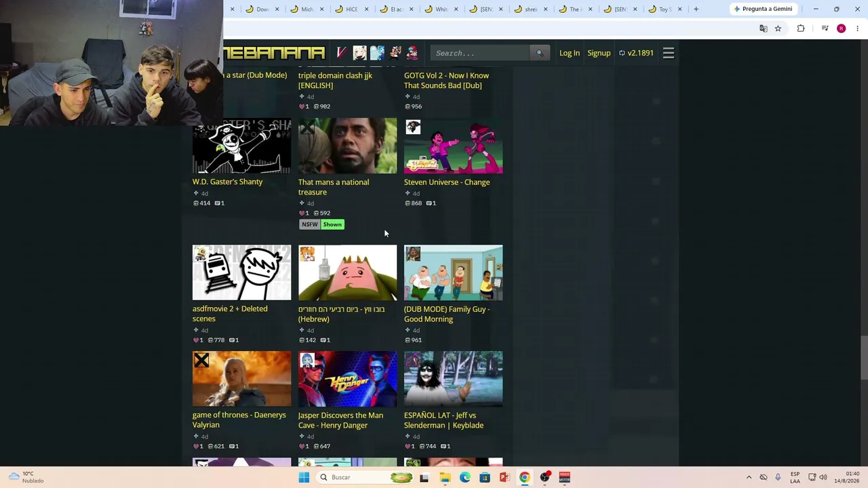Launch File Explorer from the taskbar
Image resolution: width=868 pixels, height=488 pixels.
click(x=445, y=477)
